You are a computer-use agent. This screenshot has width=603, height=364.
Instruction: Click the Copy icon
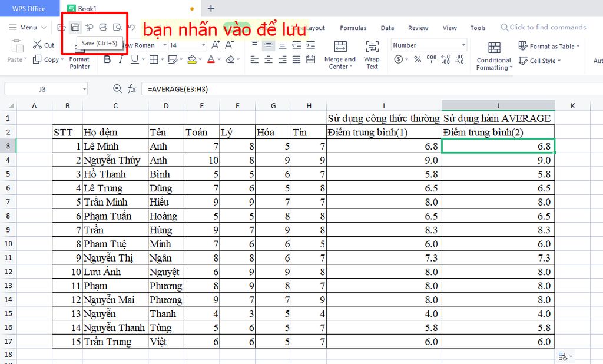tap(37, 59)
